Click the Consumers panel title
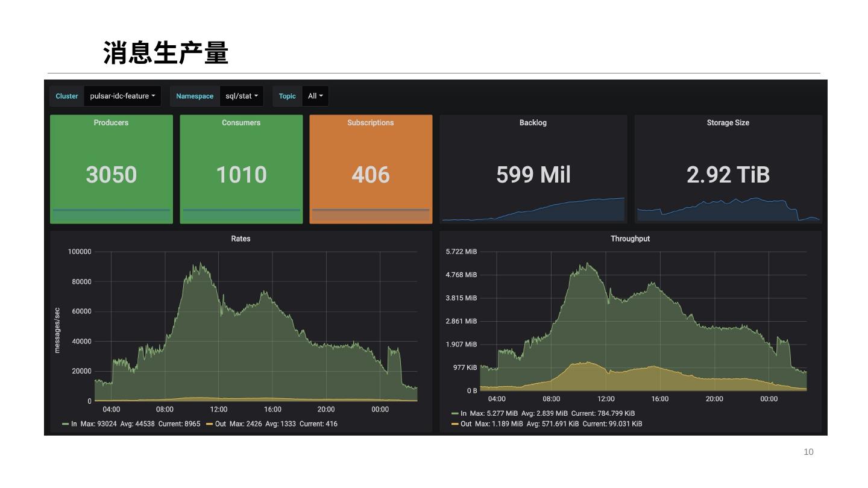This screenshot has width=868, height=488. (x=241, y=122)
